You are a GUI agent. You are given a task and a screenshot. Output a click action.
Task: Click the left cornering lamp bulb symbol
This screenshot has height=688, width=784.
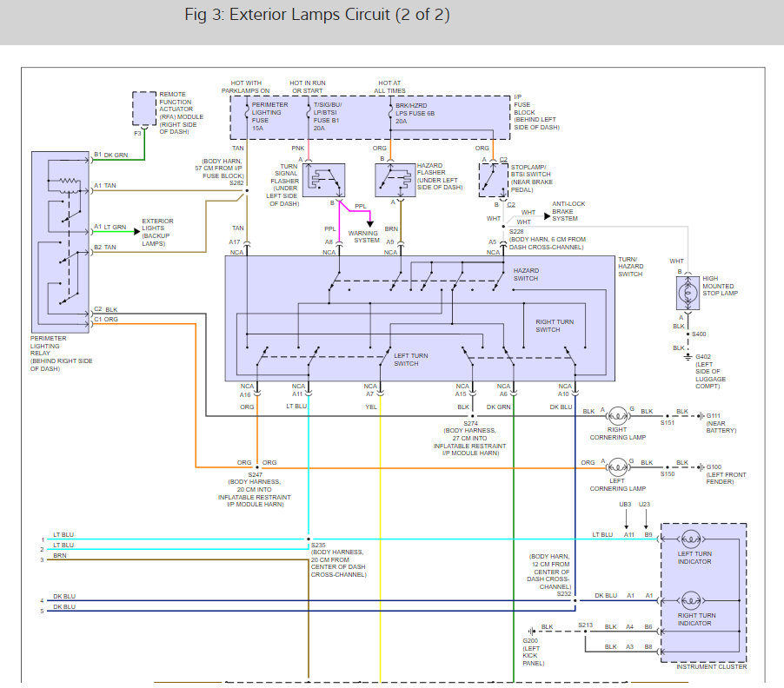click(617, 467)
